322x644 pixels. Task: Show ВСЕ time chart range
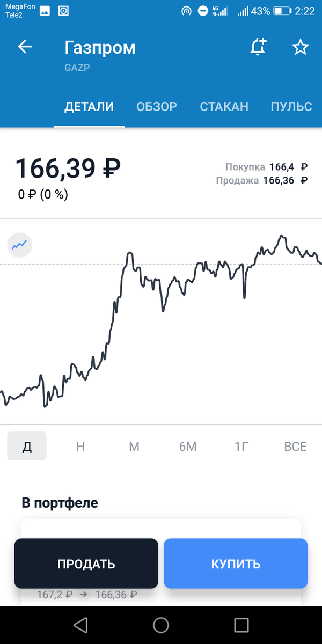pyautogui.click(x=295, y=446)
